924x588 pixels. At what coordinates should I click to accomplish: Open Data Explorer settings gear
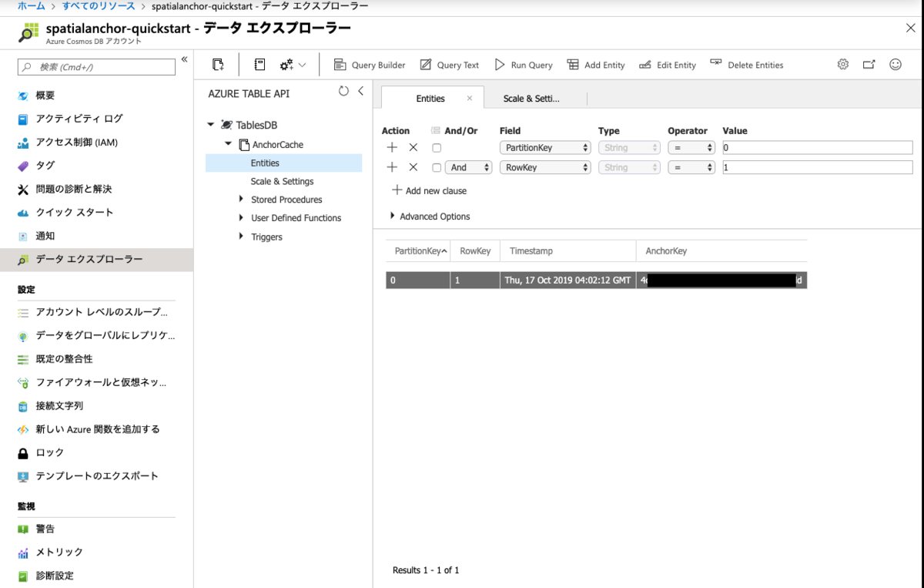coord(843,65)
